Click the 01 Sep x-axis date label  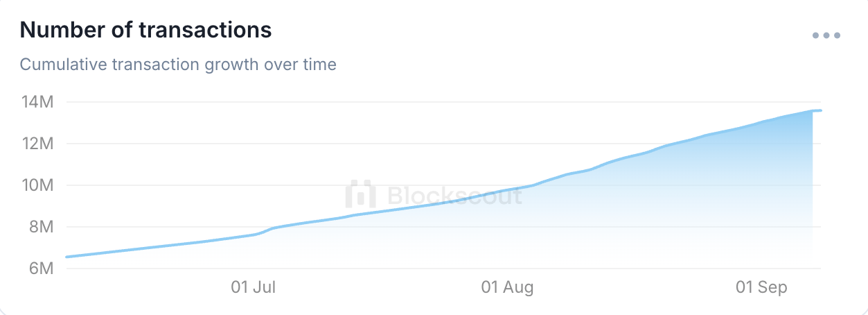[x=761, y=287]
